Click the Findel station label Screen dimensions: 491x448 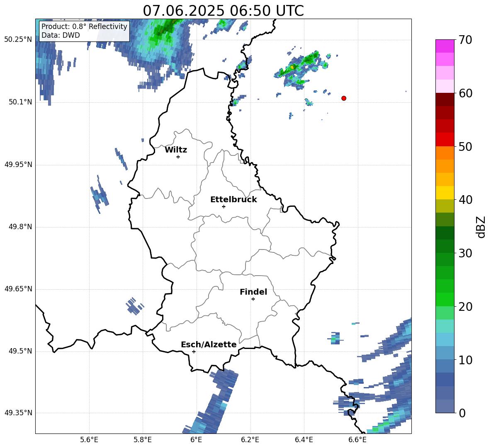click(253, 292)
